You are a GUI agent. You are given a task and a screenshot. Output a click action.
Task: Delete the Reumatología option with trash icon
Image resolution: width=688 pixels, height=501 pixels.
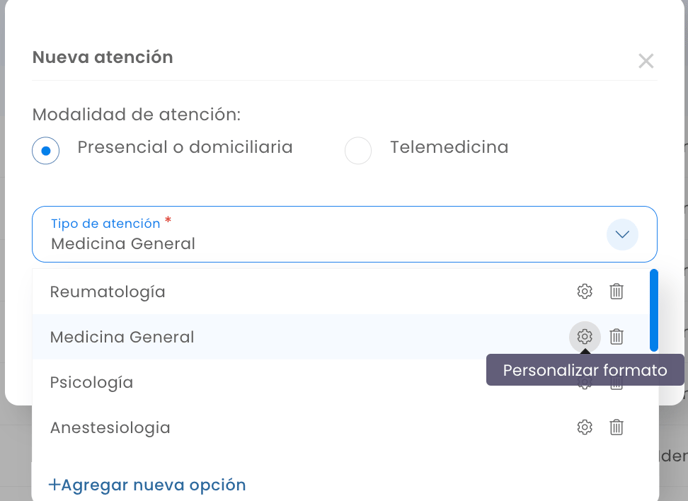click(616, 291)
